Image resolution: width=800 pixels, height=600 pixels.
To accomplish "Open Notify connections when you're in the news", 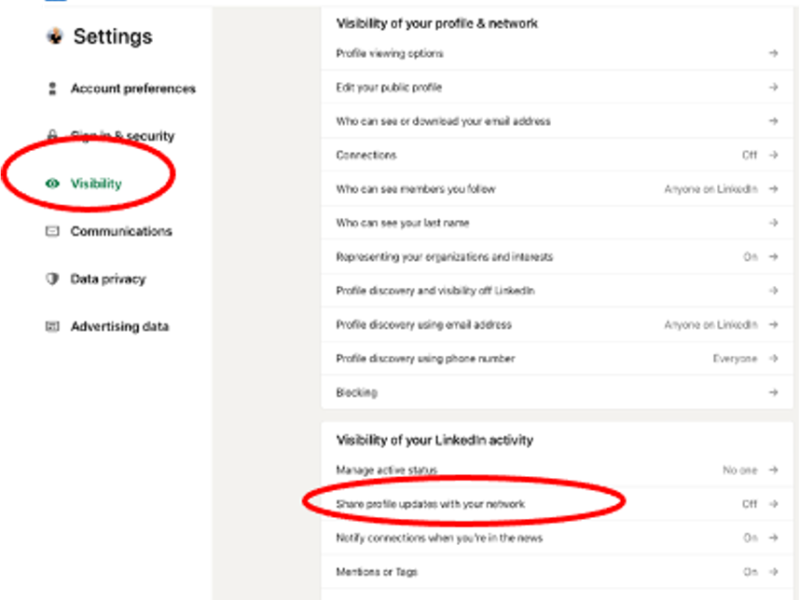I will [557, 538].
